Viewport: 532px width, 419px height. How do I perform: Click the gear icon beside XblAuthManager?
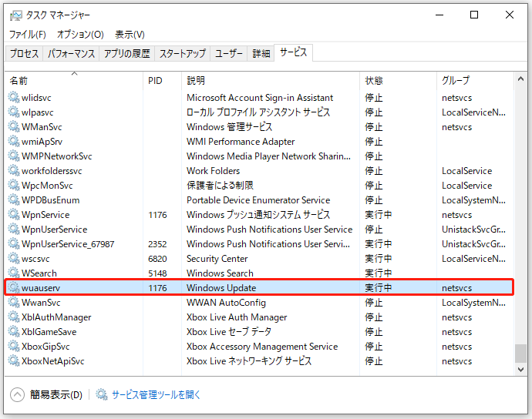(x=14, y=317)
